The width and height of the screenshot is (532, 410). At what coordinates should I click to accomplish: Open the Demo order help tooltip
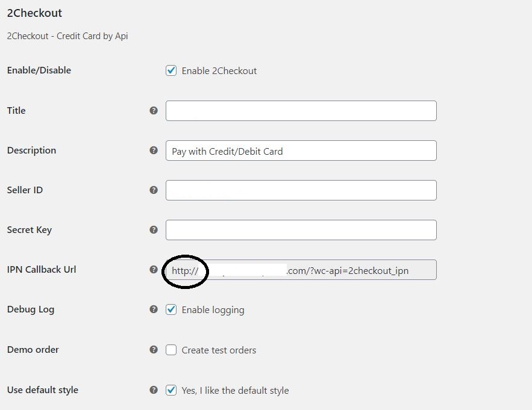tap(154, 350)
